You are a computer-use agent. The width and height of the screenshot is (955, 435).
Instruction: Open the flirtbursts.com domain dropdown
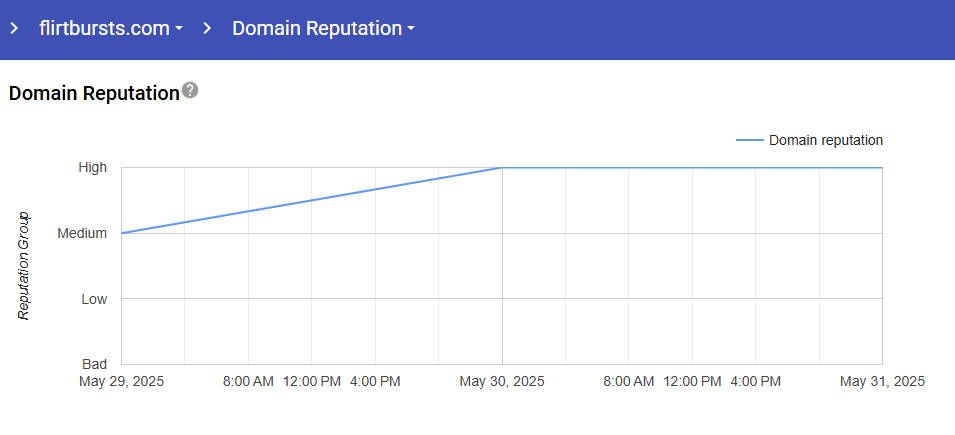coord(110,28)
